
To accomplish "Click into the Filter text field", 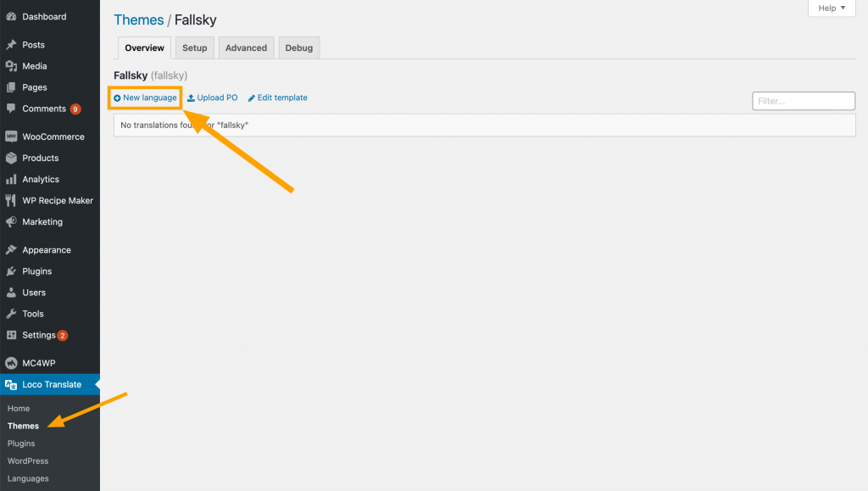I will 803,101.
